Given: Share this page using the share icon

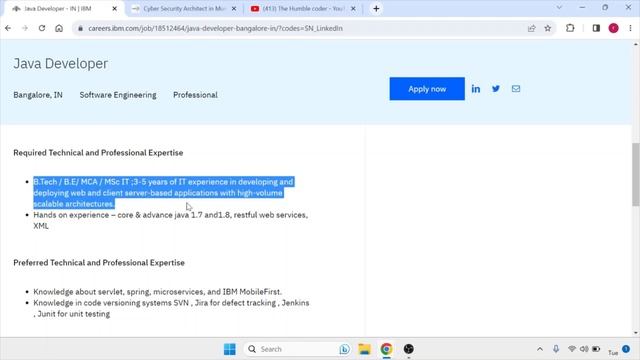Looking at the screenshot, I should pyautogui.click(x=531, y=28).
